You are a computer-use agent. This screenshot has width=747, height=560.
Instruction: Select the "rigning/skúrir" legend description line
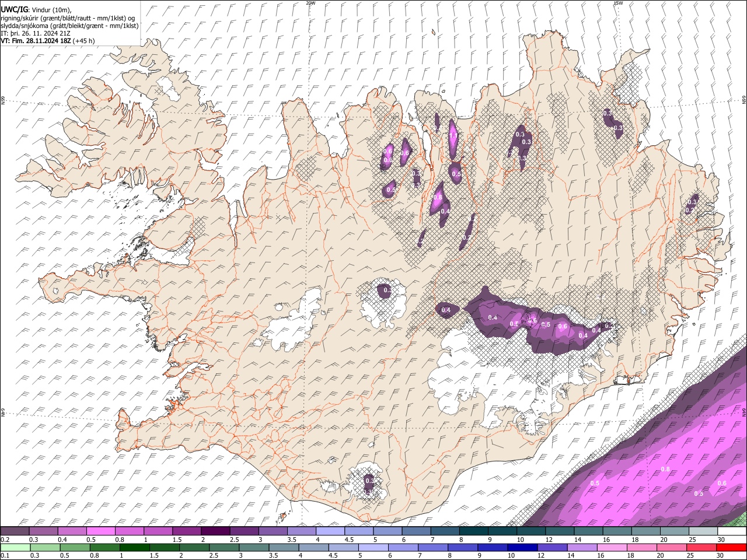click(x=68, y=18)
